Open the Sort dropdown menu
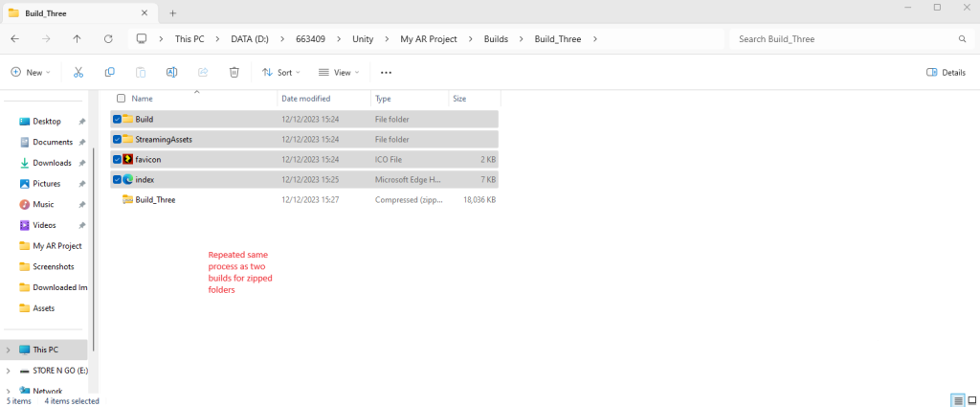The height and width of the screenshot is (407, 980). click(281, 72)
